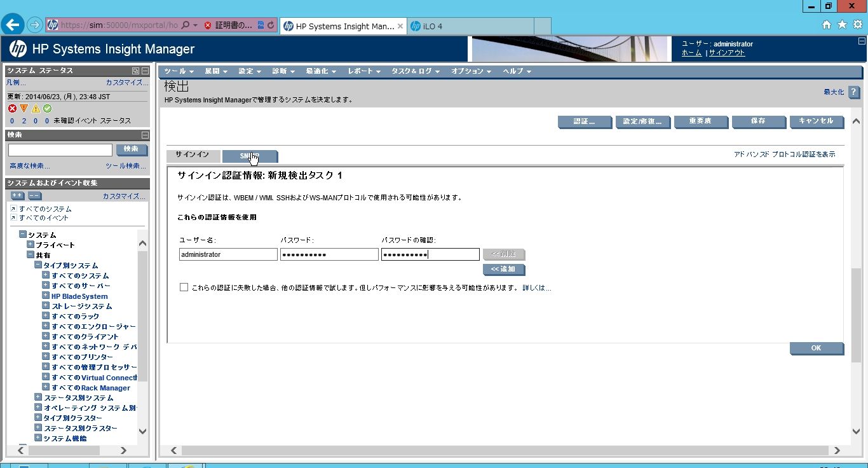Click the yellow minor warning status icon
Viewport: 868px width, 468px height.
point(36,109)
